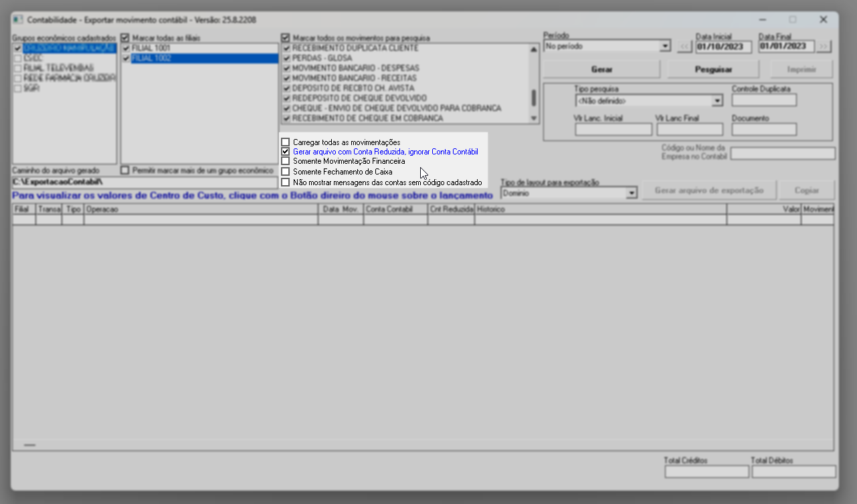
Task: Uncheck the FILIAL 1002 checkbox
Action: [126, 59]
